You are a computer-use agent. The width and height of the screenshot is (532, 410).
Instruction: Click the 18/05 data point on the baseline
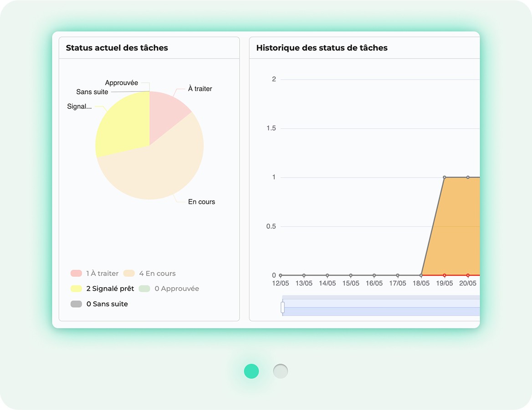coord(421,275)
